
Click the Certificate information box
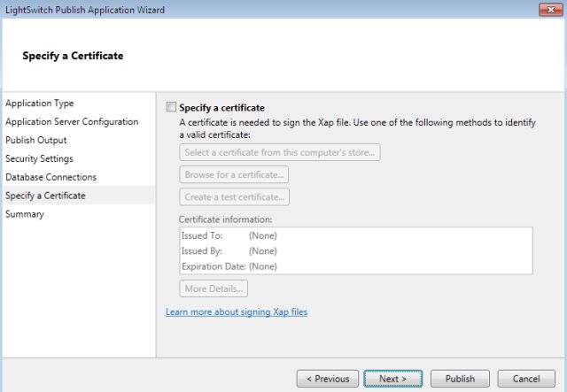point(355,251)
